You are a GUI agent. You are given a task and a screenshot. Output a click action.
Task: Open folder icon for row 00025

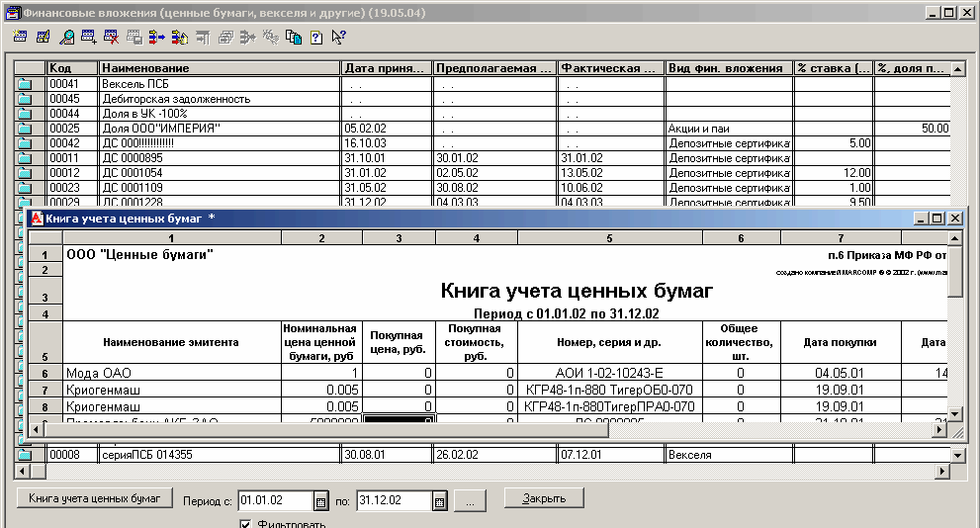coord(24,129)
